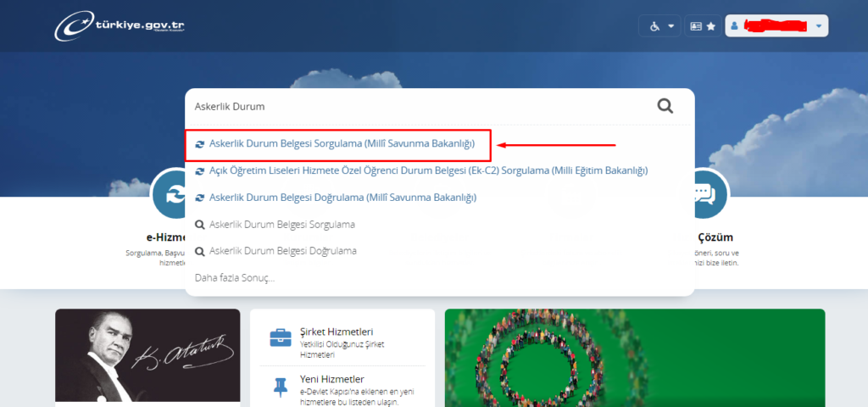Click the e-Hizmetler circular icon
Screen dimensions: 868x407
(x=170, y=193)
